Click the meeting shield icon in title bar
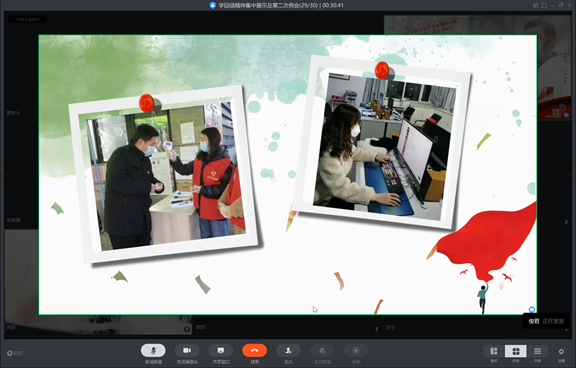Viewport: 576px width, 368px height. (212, 5)
